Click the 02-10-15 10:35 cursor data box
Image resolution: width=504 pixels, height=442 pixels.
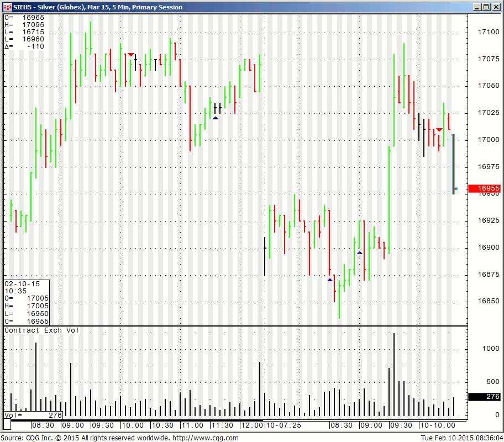(x=27, y=302)
